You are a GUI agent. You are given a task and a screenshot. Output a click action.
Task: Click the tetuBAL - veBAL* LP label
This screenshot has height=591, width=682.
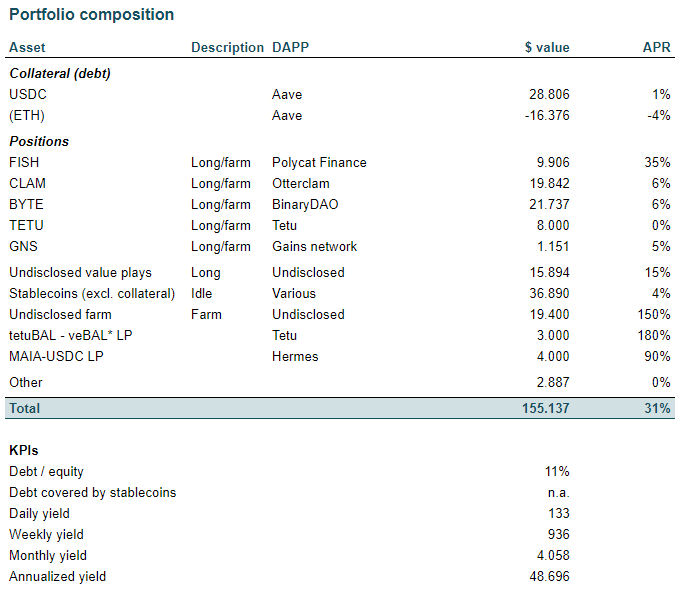[70, 336]
